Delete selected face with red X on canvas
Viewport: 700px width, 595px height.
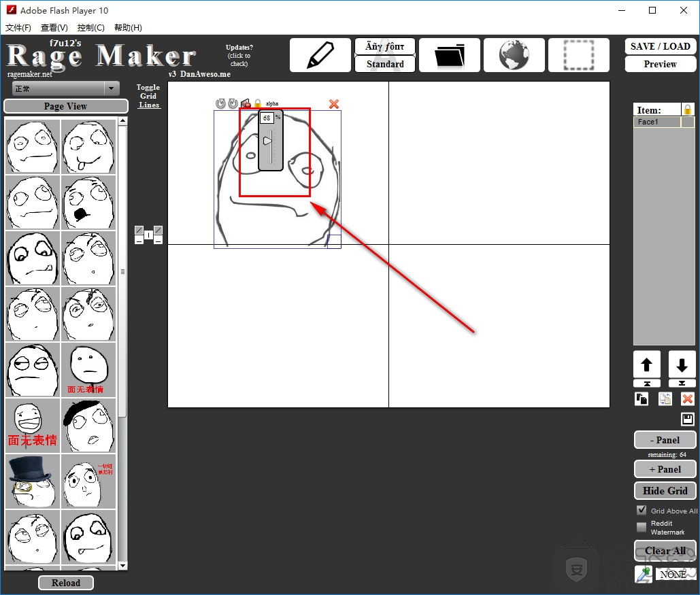[x=334, y=104]
